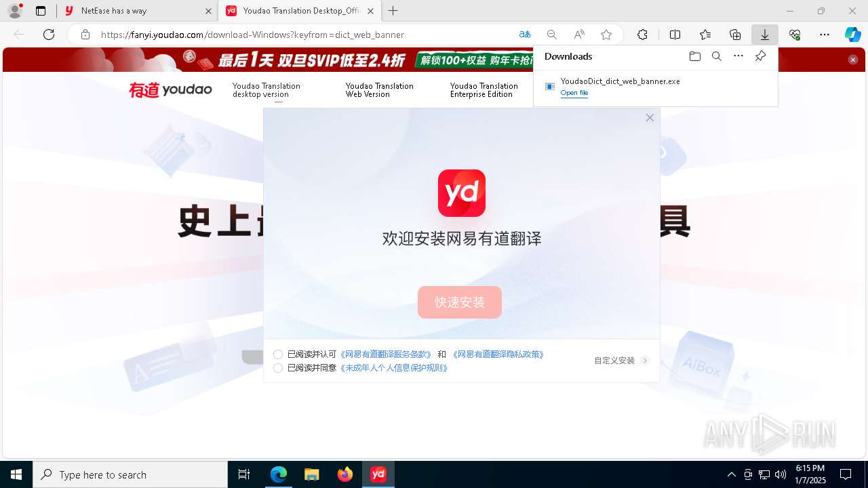The width and height of the screenshot is (868, 488).
Task: Click Youdao installer taskbar icon
Action: point(378,474)
